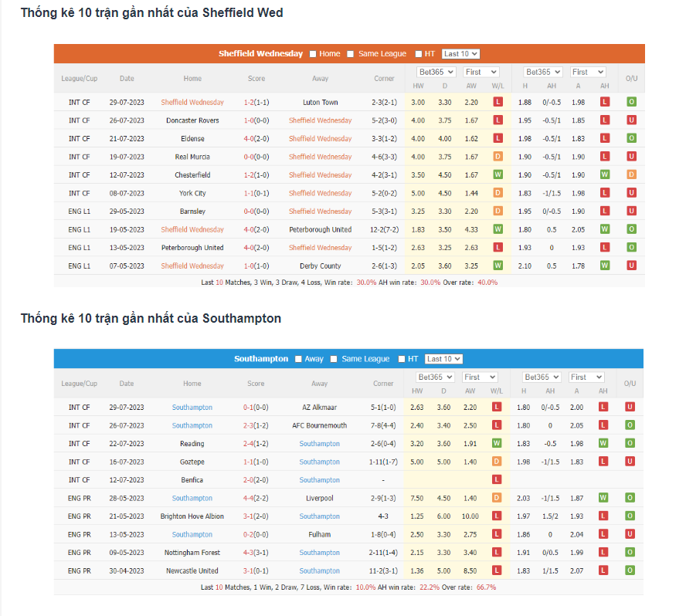Check Same League in the Southampton header
The width and height of the screenshot is (686, 616).
[334, 359]
